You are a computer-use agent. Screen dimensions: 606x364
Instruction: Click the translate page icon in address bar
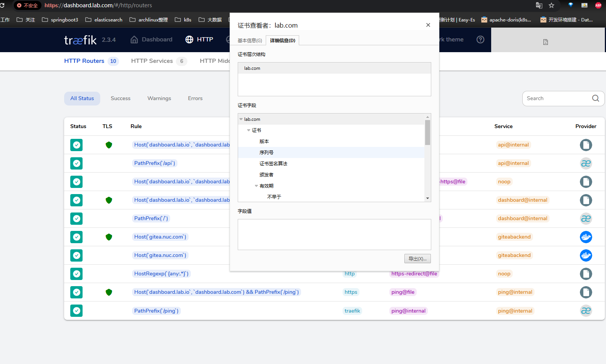(539, 5)
